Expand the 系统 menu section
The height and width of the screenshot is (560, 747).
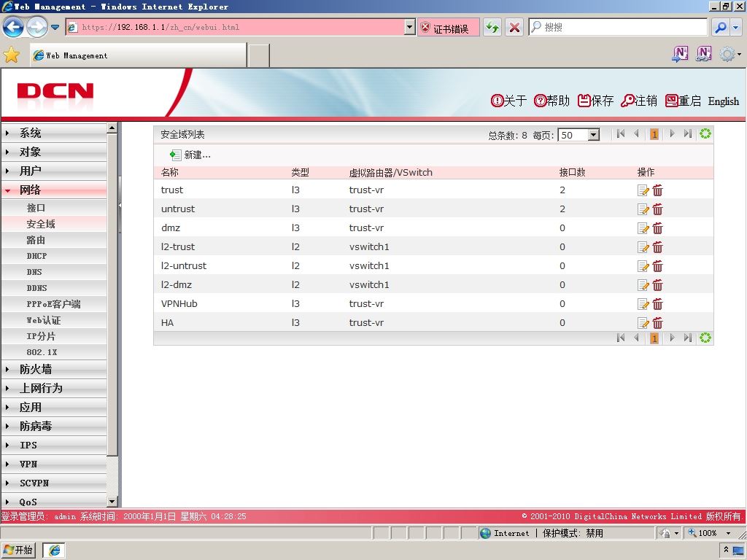coord(54,133)
